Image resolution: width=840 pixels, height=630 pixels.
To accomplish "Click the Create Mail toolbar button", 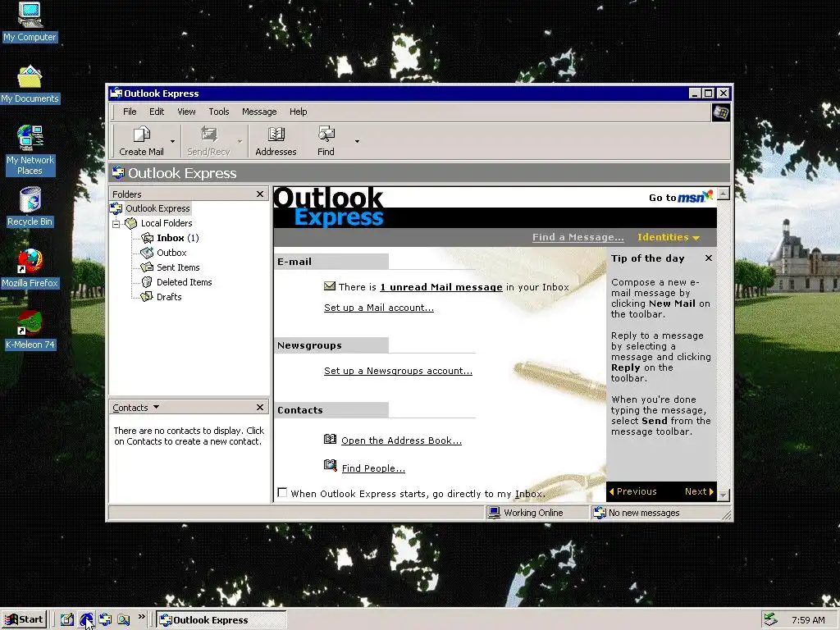I will (141, 141).
